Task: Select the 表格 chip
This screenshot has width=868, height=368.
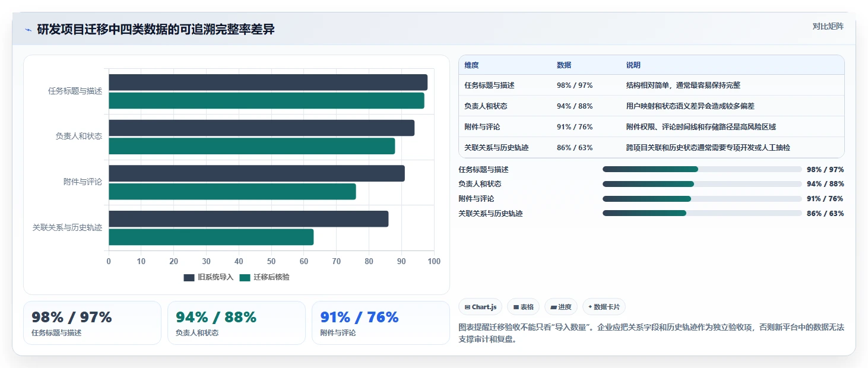Action: [x=523, y=307]
